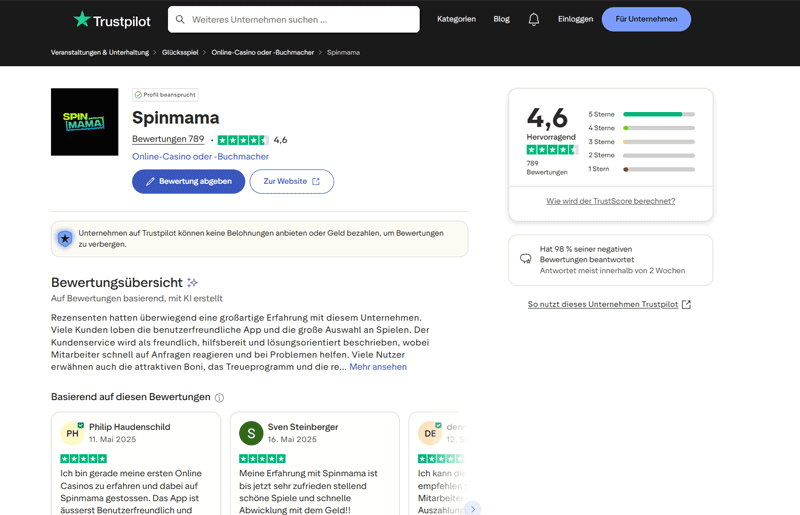The height and width of the screenshot is (515, 800).
Task: Open Wie wird der TrustScore berechnet link
Action: click(611, 201)
